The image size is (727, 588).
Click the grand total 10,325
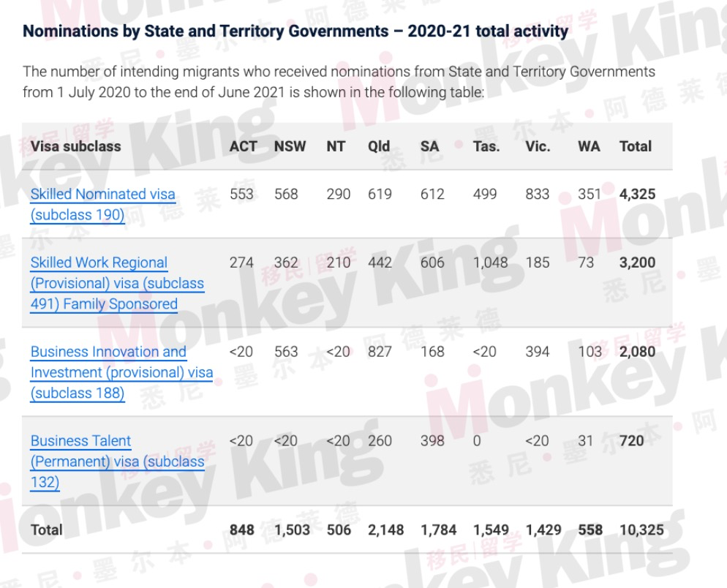click(641, 529)
